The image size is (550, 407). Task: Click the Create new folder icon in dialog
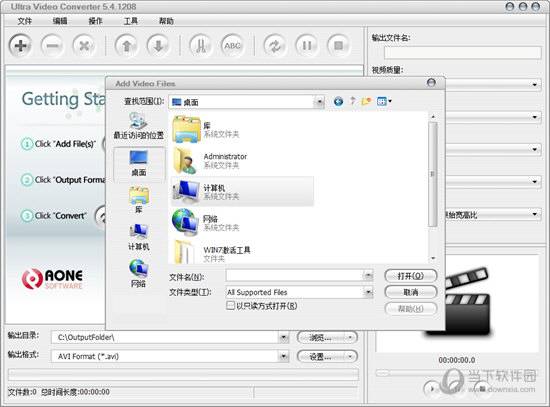coord(366,101)
